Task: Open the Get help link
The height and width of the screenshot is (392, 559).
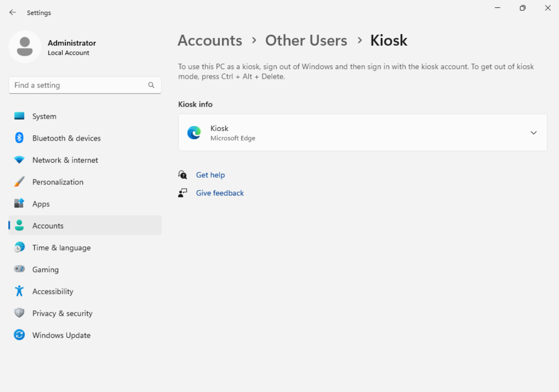Action: click(x=210, y=175)
